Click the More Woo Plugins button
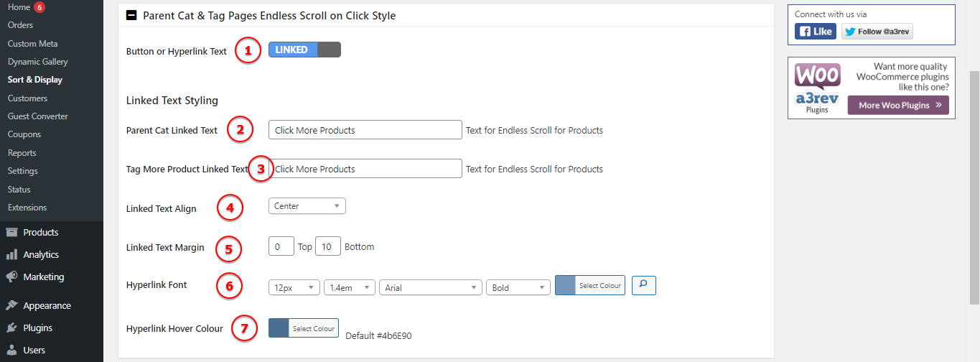This screenshot has height=362, width=980. [x=897, y=106]
